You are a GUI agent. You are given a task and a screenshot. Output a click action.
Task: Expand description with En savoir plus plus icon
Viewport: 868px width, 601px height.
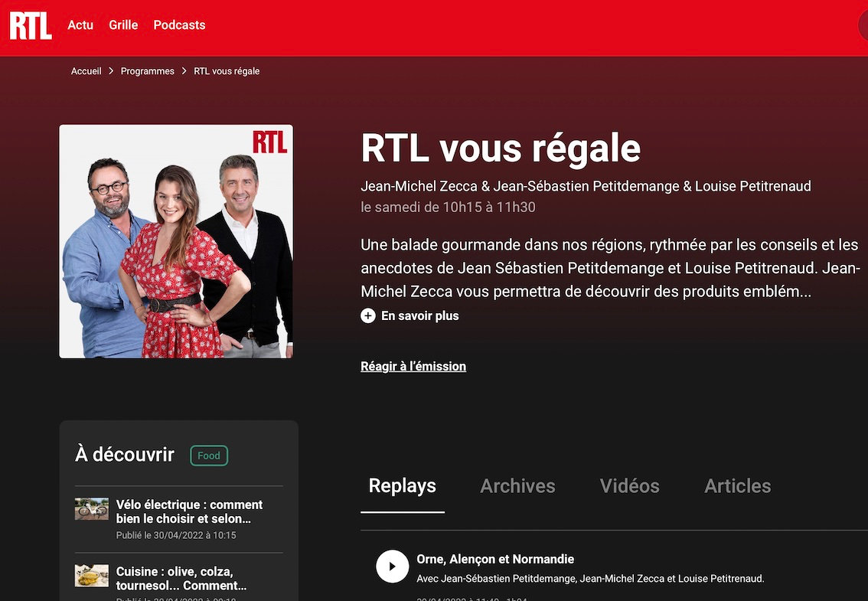pos(368,315)
